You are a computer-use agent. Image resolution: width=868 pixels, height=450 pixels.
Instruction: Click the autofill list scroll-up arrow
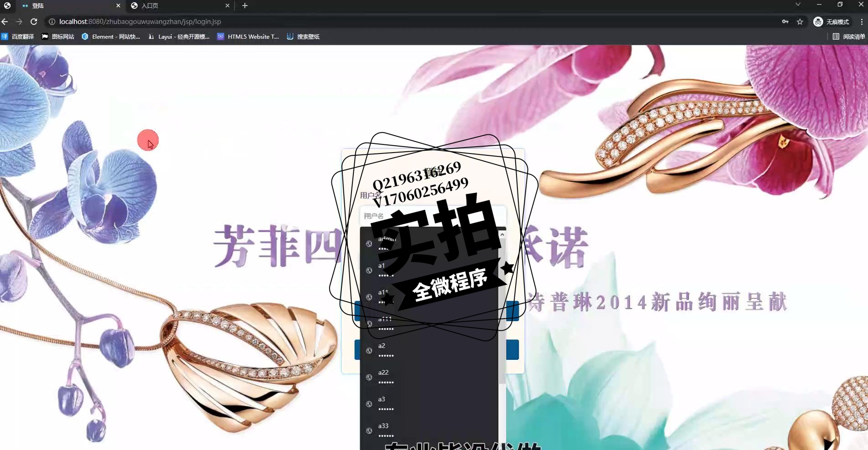502,235
